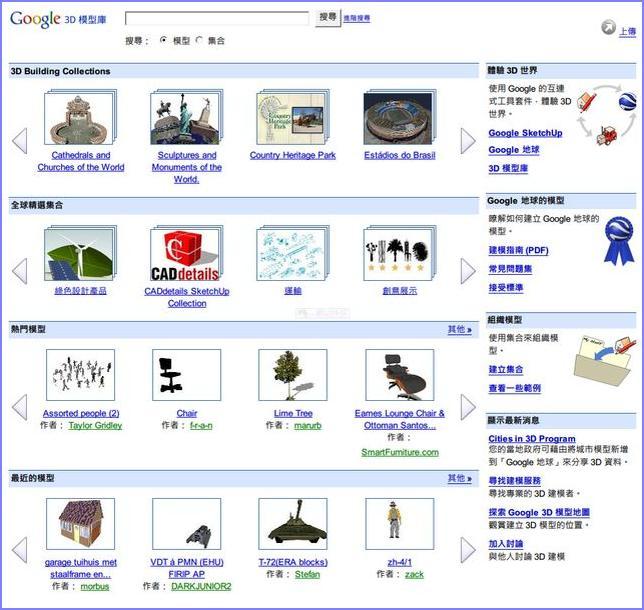Viewport: 644px width, 610px height.
Task: Open author DARKJUNIOR2 profile link
Action: (x=201, y=586)
